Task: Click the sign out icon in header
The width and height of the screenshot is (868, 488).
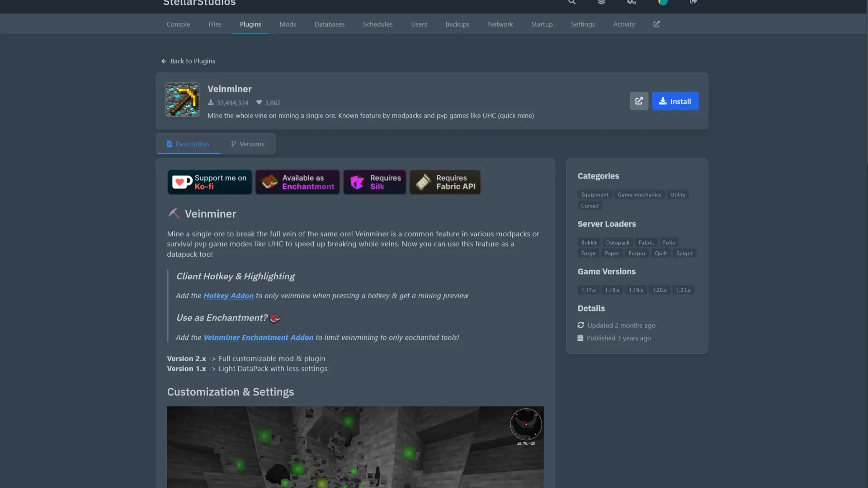Action: coord(693,2)
